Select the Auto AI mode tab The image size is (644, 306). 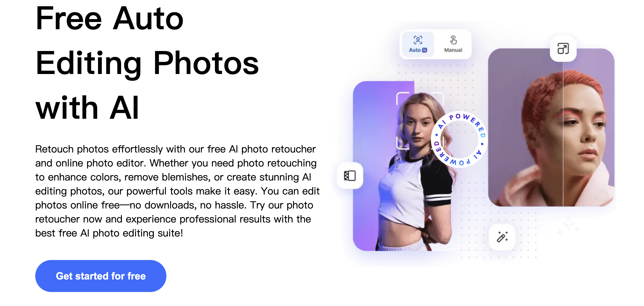coord(418,44)
